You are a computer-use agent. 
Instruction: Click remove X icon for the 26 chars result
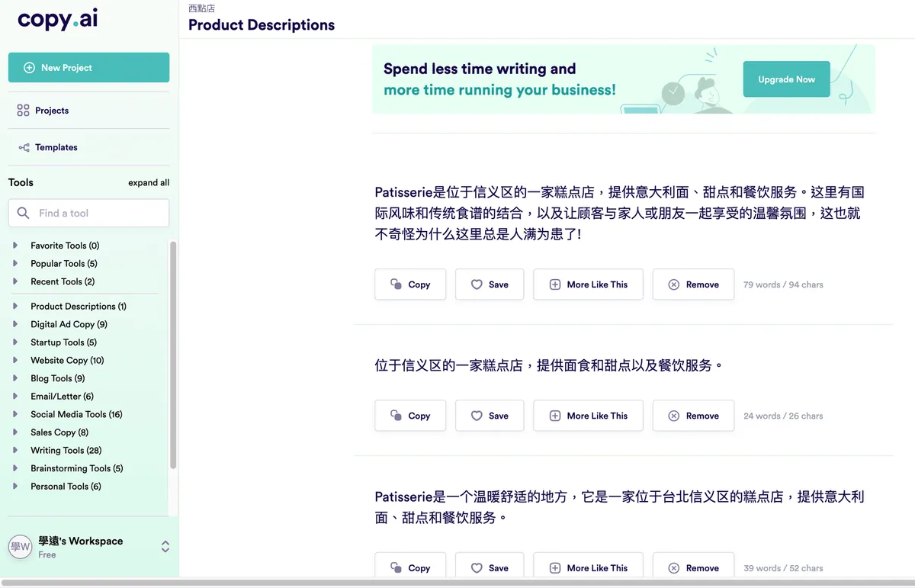click(x=673, y=416)
